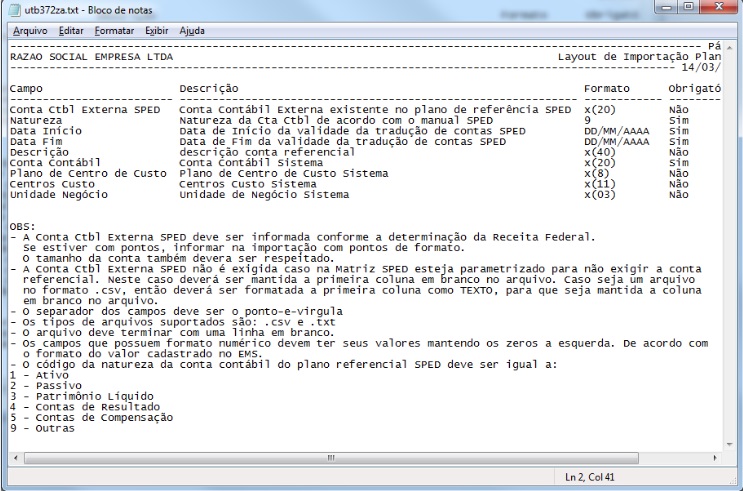Click the horizontal scrollbar thumb
The image size is (743, 491).
(x=331, y=458)
